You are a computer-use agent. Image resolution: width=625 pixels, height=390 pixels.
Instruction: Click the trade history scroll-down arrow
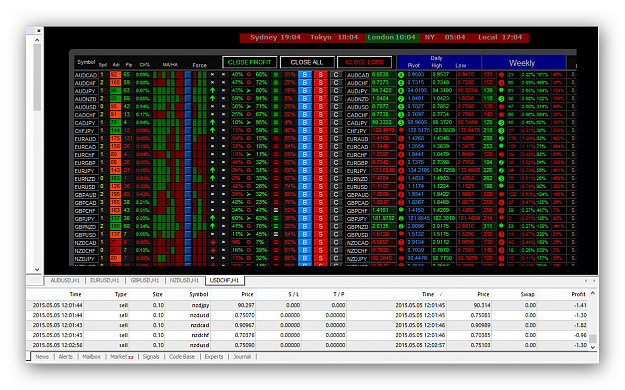tap(593, 347)
